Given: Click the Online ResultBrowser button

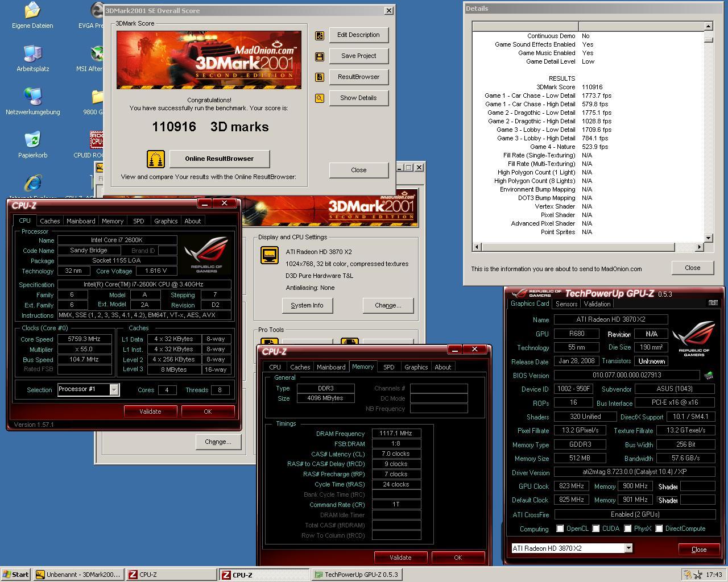Looking at the screenshot, I should point(220,159).
